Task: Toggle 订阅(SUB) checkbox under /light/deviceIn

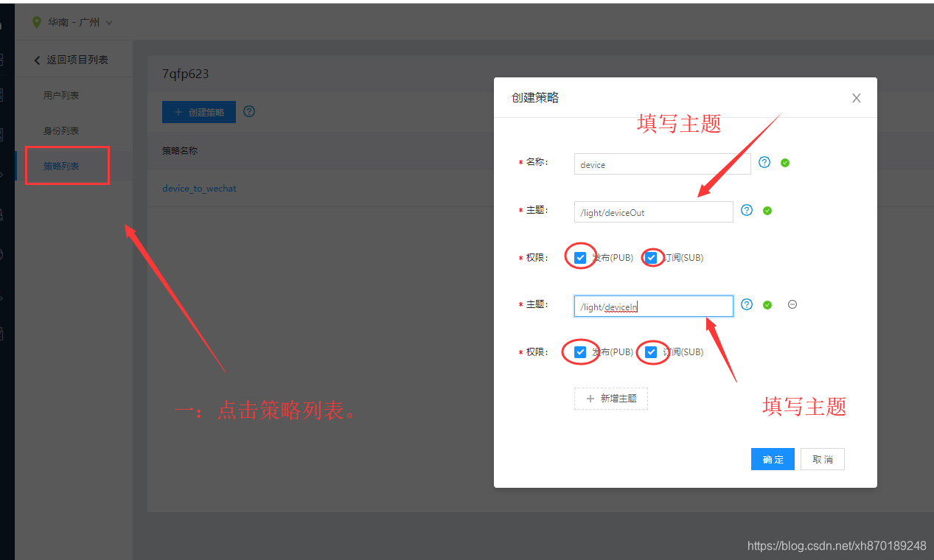Action: coord(651,352)
